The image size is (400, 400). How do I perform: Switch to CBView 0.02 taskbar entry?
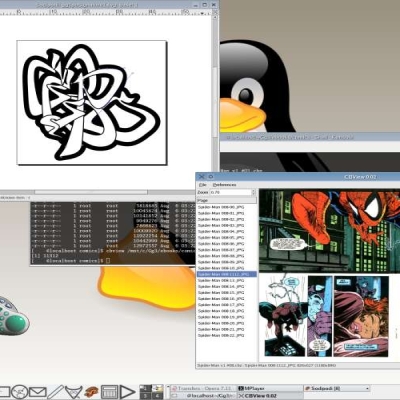(x=270, y=396)
